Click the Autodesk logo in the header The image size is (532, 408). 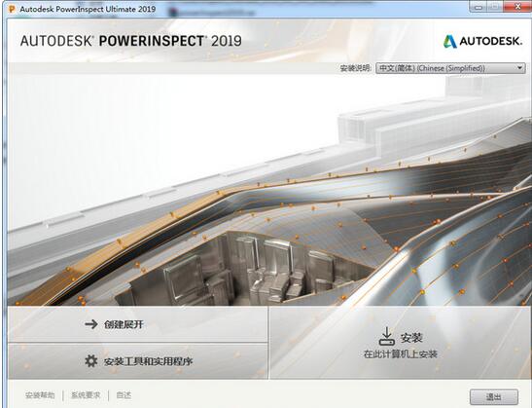[x=482, y=41]
